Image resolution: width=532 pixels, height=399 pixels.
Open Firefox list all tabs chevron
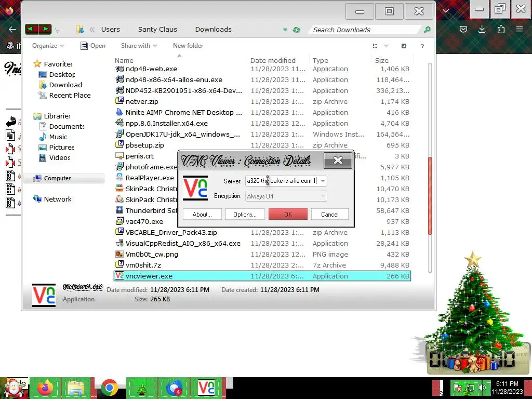tap(446, 11)
